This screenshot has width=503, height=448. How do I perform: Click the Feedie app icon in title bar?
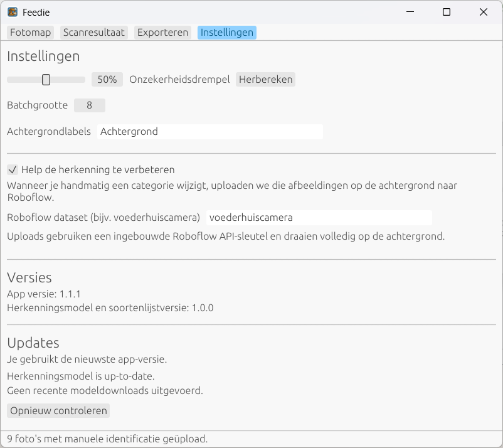(x=12, y=12)
